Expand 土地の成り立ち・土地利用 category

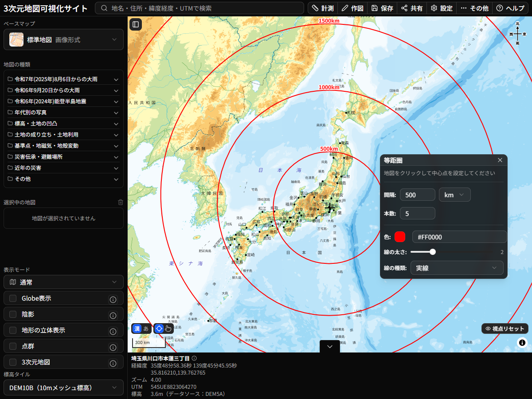coord(63,135)
